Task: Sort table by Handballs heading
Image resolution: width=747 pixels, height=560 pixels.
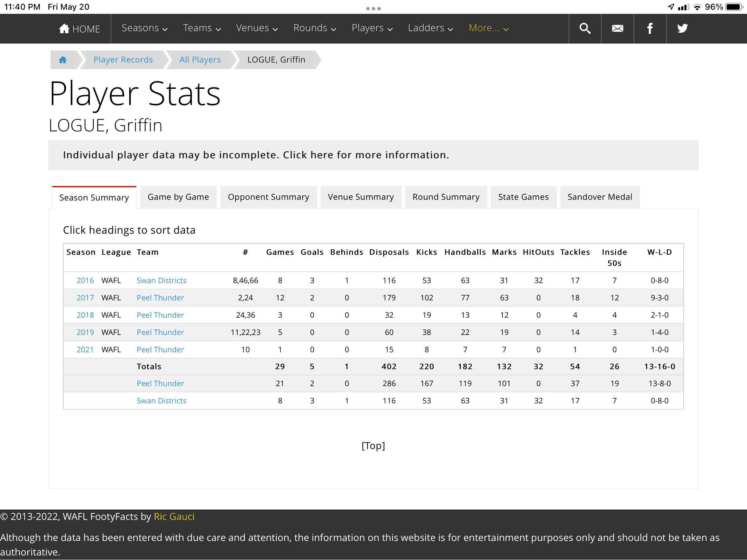Action: [465, 252]
